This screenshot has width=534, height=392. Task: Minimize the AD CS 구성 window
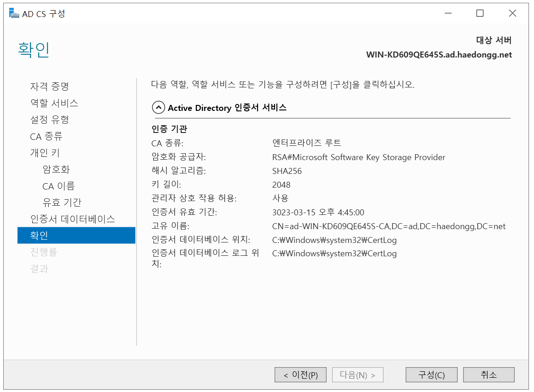(448, 13)
